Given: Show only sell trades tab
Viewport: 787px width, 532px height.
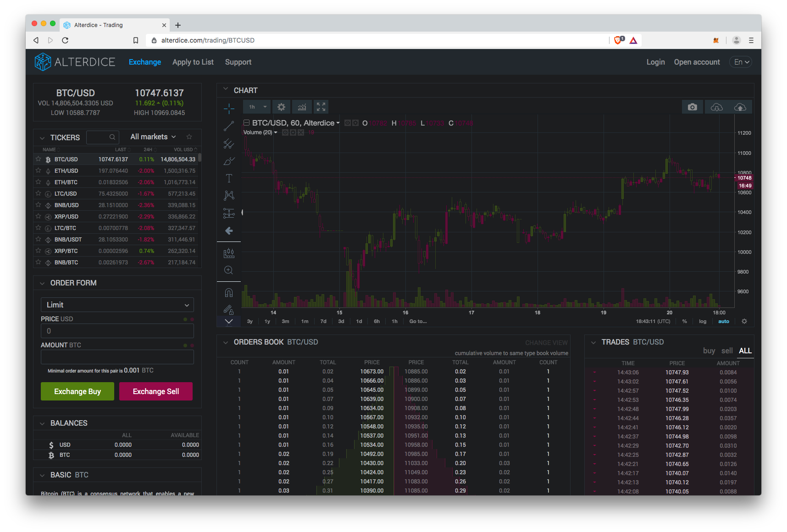Looking at the screenshot, I should coord(727,351).
